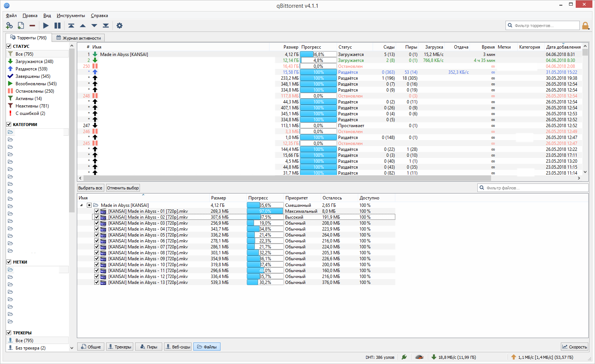
Task: Open the Скорость panel
Action: (x=575, y=346)
